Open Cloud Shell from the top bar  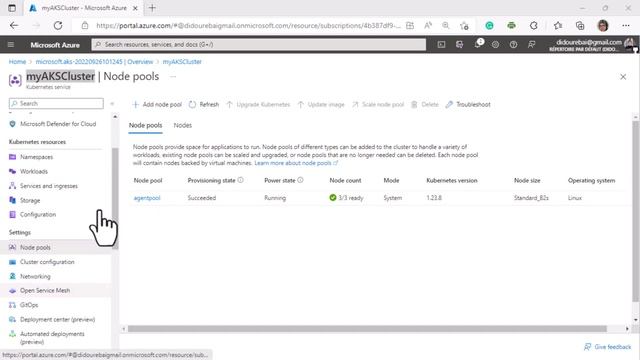coord(441,44)
